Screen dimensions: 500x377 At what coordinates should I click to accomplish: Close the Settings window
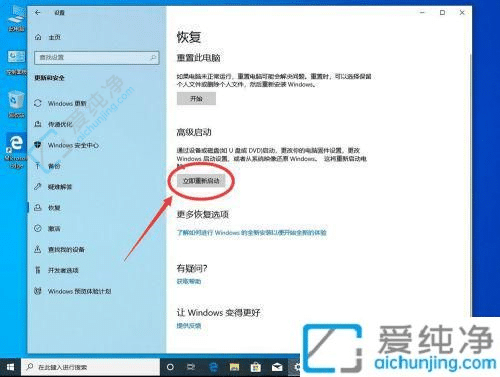click(x=462, y=13)
